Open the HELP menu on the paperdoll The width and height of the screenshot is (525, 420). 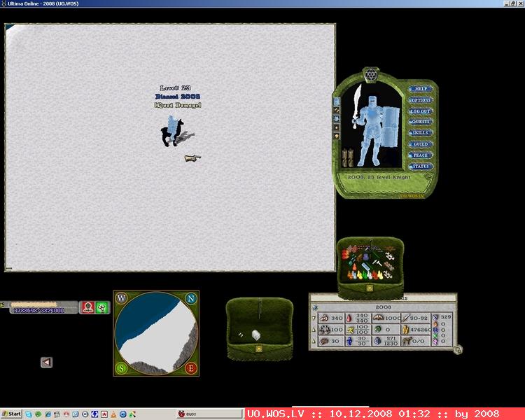[x=421, y=89]
